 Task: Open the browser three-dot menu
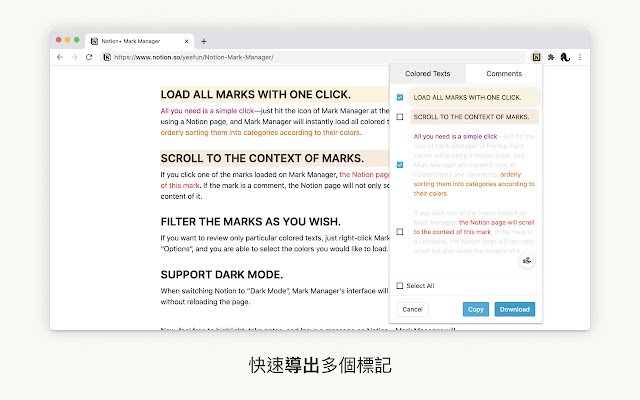pyautogui.click(x=580, y=57)
